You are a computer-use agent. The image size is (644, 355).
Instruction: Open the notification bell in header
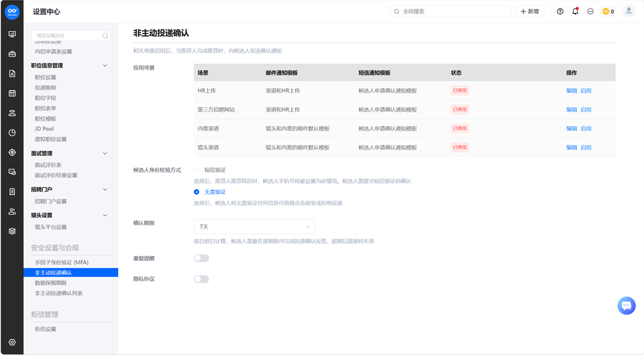[575, 11]
